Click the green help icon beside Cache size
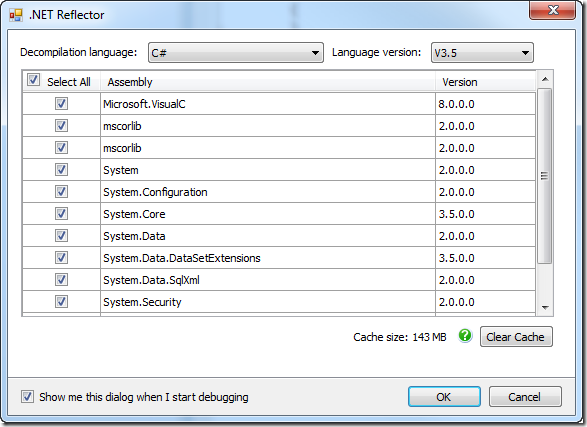 (465, 336)
